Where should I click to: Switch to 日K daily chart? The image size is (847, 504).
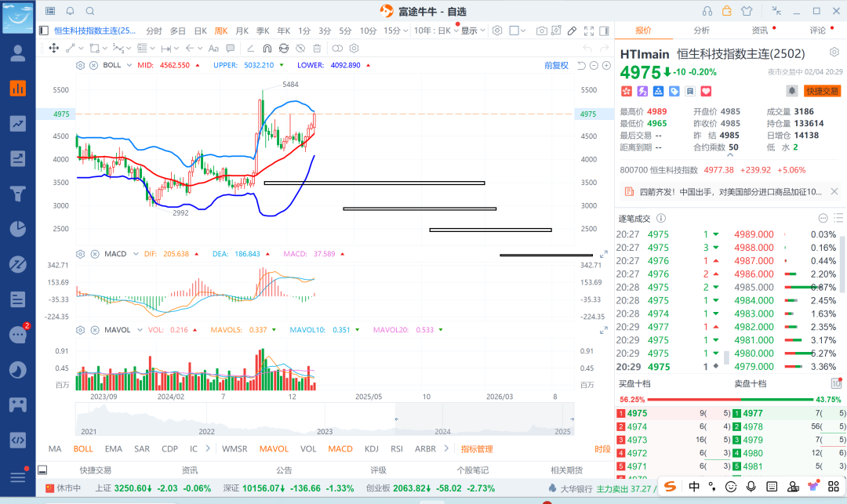(201, 31)
